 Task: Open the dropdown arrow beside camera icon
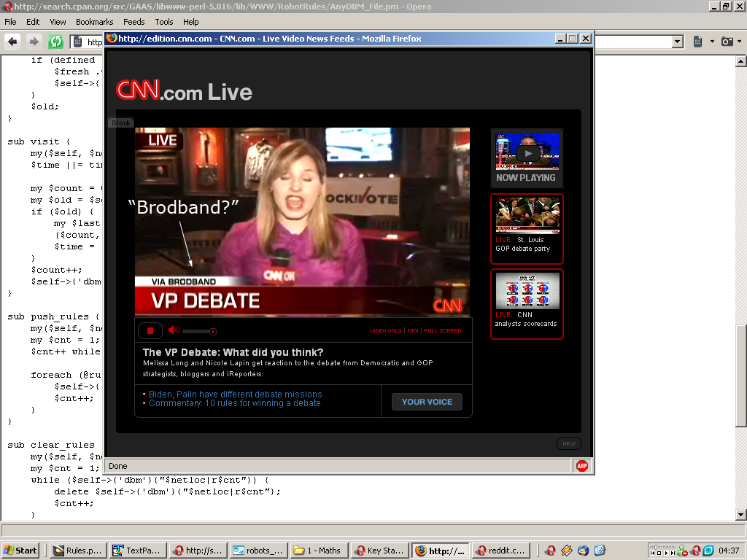(x=740, y=42)
